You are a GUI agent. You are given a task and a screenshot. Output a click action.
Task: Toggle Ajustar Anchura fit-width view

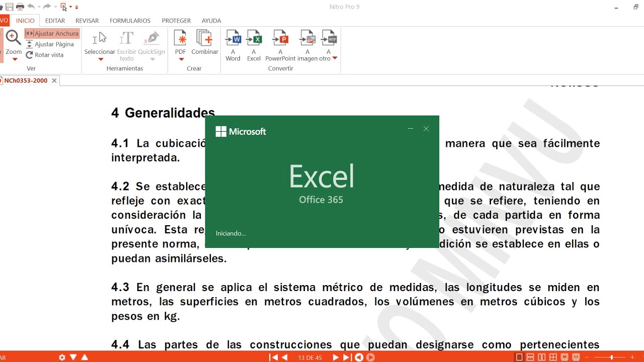click(x=52, y=33)
